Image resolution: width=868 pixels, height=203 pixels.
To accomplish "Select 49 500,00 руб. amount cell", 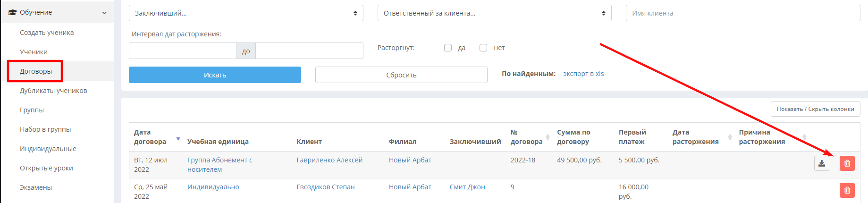I will [x=579, y=160].
